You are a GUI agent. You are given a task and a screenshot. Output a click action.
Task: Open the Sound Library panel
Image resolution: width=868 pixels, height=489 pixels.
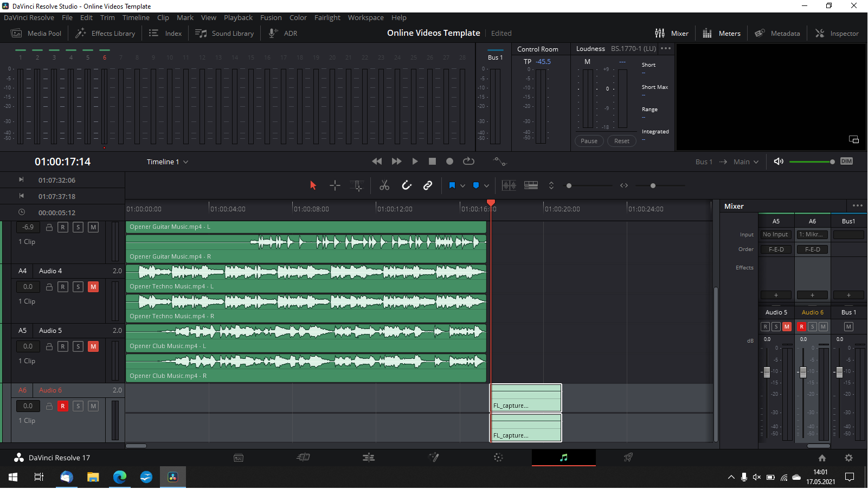(x=224, y=34)
